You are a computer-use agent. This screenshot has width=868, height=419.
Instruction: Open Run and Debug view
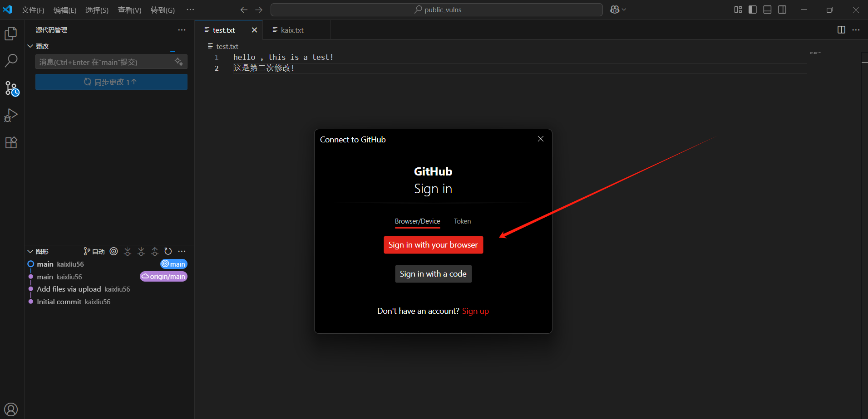11,115
